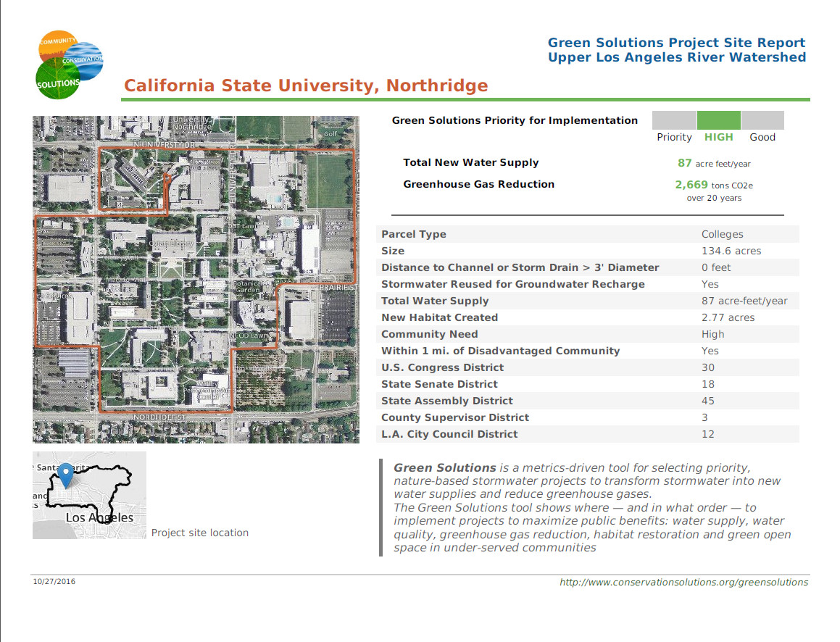The image size is (840, 642).
Task: Click the Green Solutions Priority for Implementation label
Action: [515, 120]
